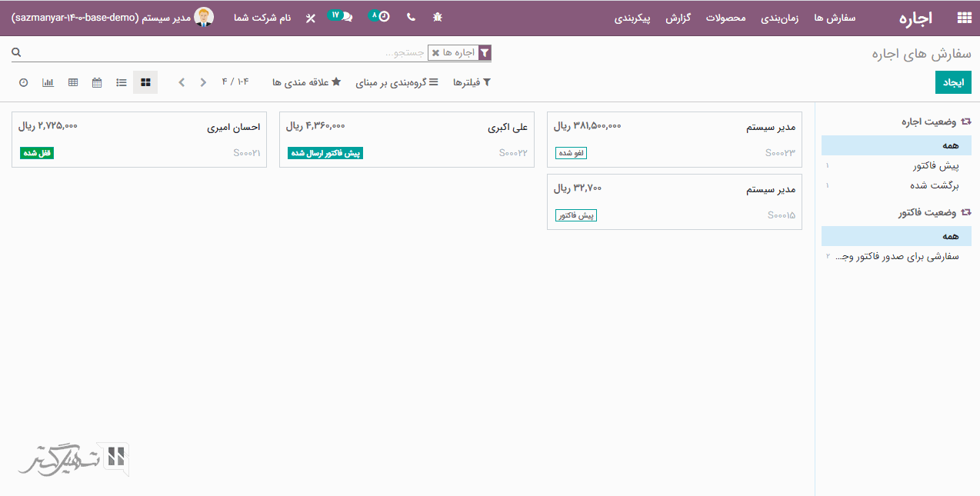The width and height of the screenshot is (980, 496).
Task: Select برگشت شده rental status filter
Action: click(934, 185)
